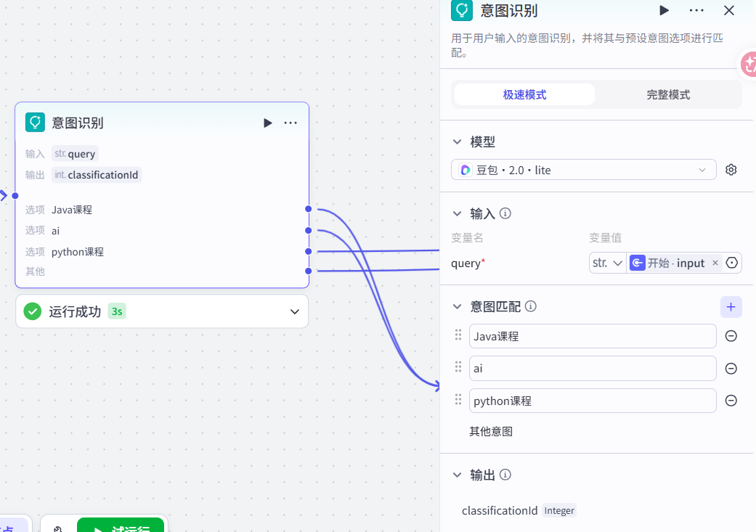Show info tooltip next to 意图匹配

coord(531,306)
